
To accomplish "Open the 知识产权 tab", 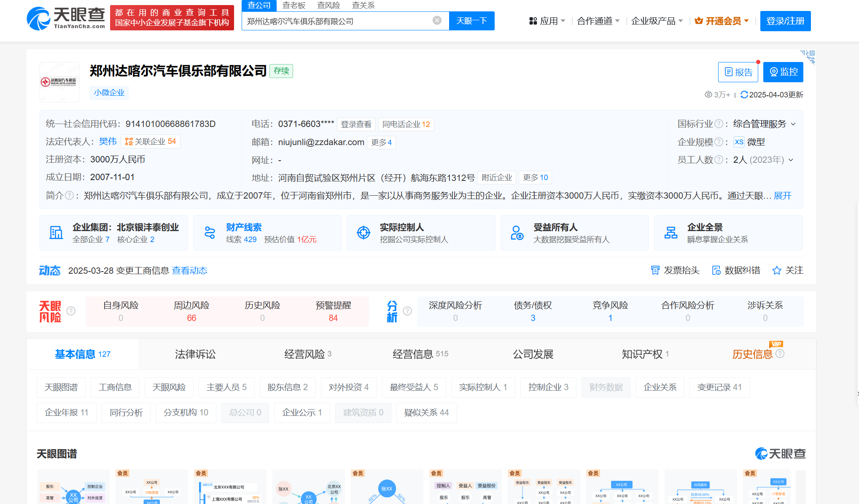I will 645,354.
